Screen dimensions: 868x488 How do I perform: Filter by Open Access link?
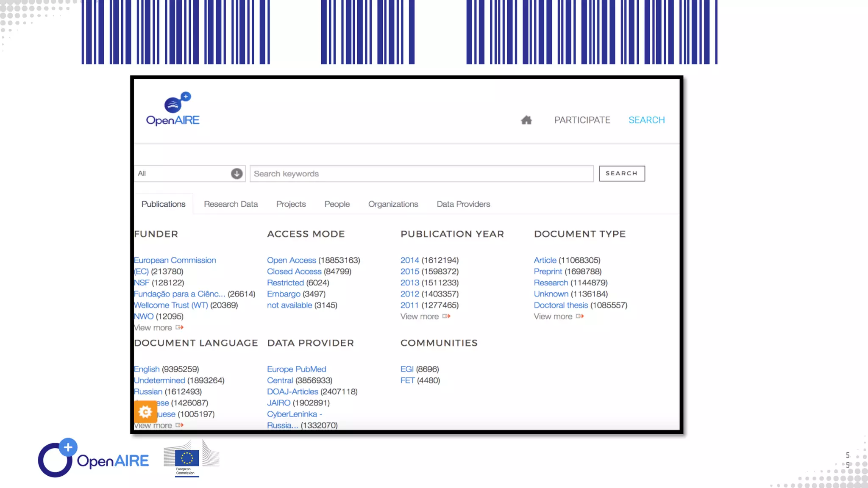coord(291,260)
